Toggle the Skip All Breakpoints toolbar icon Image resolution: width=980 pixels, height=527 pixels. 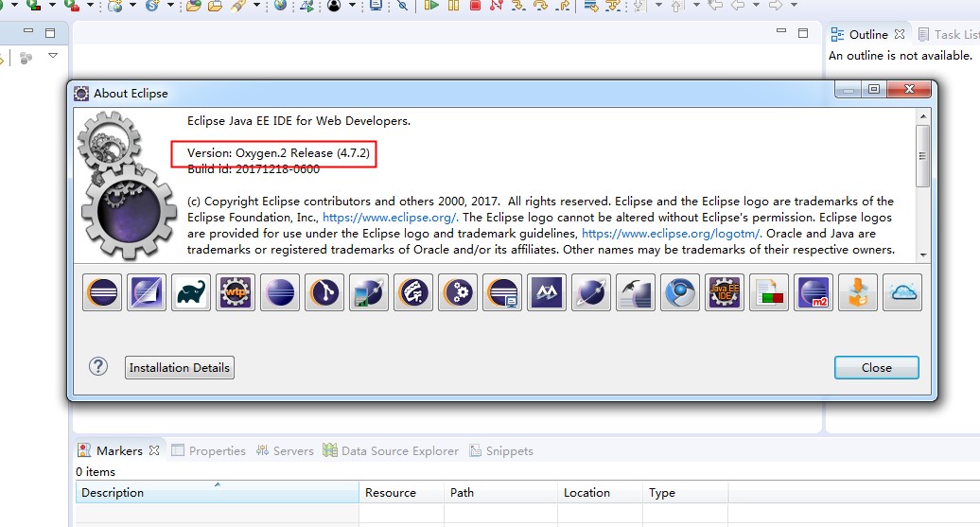coord(403,5)
